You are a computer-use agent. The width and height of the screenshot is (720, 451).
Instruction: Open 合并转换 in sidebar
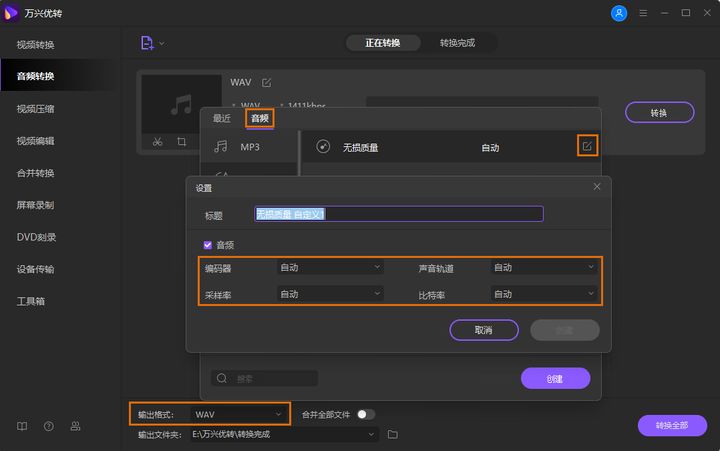point(36,173)
